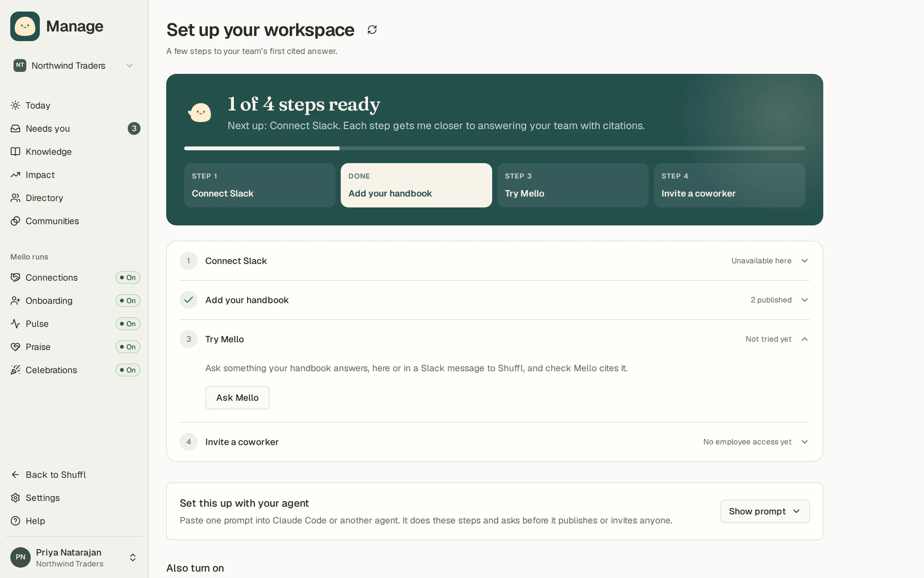Click the PN user avatar
Image resolution: width=924 pixels, height=578 pixels.
[x=20, y=557]
